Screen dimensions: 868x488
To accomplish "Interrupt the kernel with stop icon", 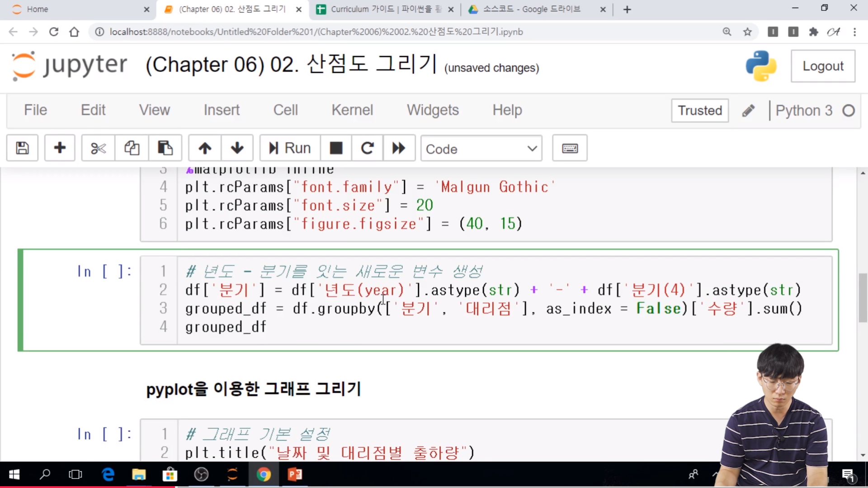I will click(x=336, y=148).
